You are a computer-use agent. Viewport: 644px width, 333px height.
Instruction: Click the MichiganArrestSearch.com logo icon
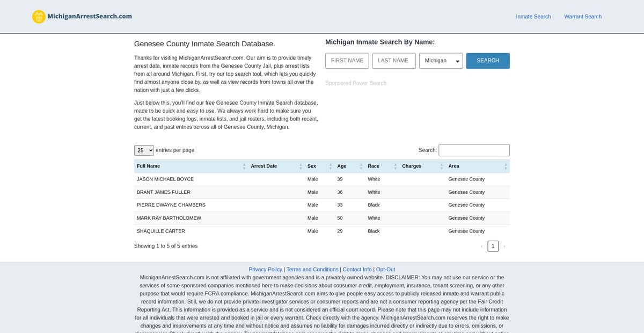(39, 17)
